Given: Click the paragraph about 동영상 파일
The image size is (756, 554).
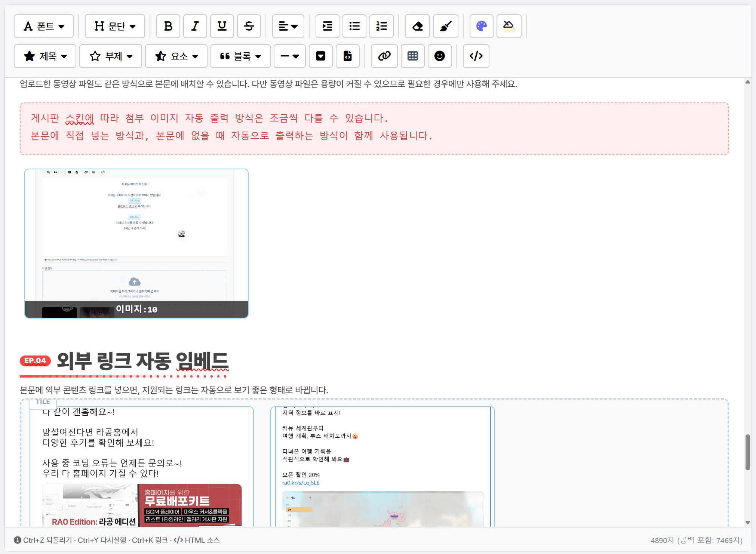Looking at the screenshot, I should tap(268, 84).
